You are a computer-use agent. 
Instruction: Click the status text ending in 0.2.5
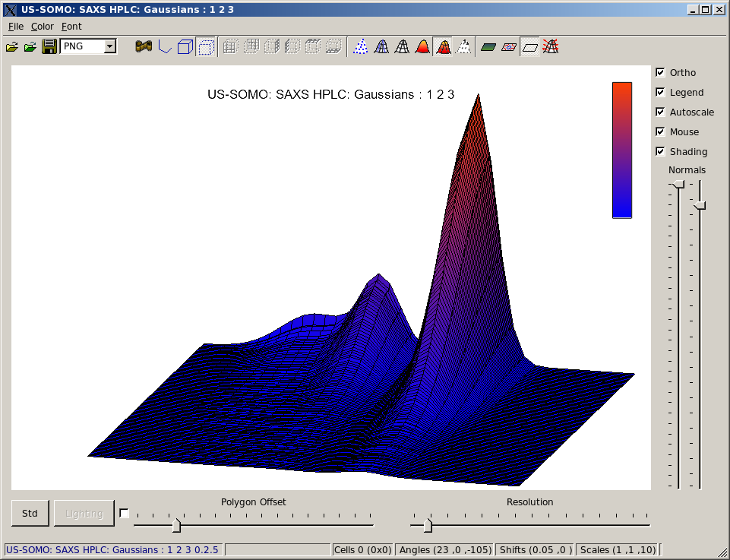tap(112, 550)
